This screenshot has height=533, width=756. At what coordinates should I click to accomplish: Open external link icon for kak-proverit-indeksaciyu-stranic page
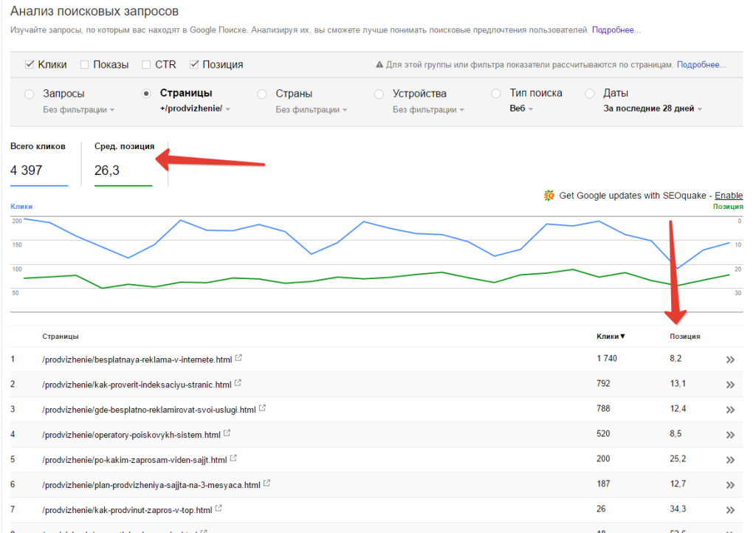point(238,383)
